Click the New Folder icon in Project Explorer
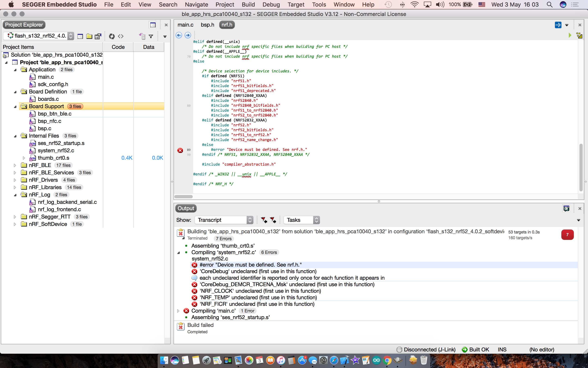Screen dimensions: 588x368 89,36
